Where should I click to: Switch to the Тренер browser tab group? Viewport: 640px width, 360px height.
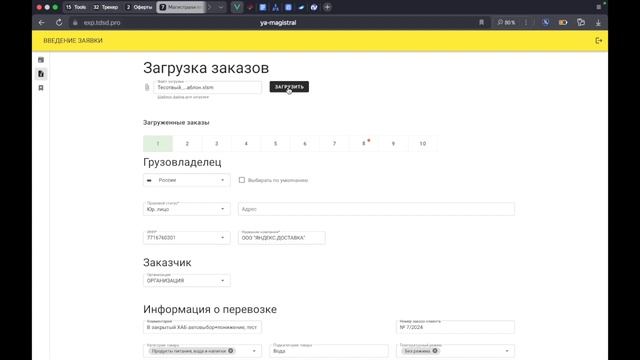106,7
